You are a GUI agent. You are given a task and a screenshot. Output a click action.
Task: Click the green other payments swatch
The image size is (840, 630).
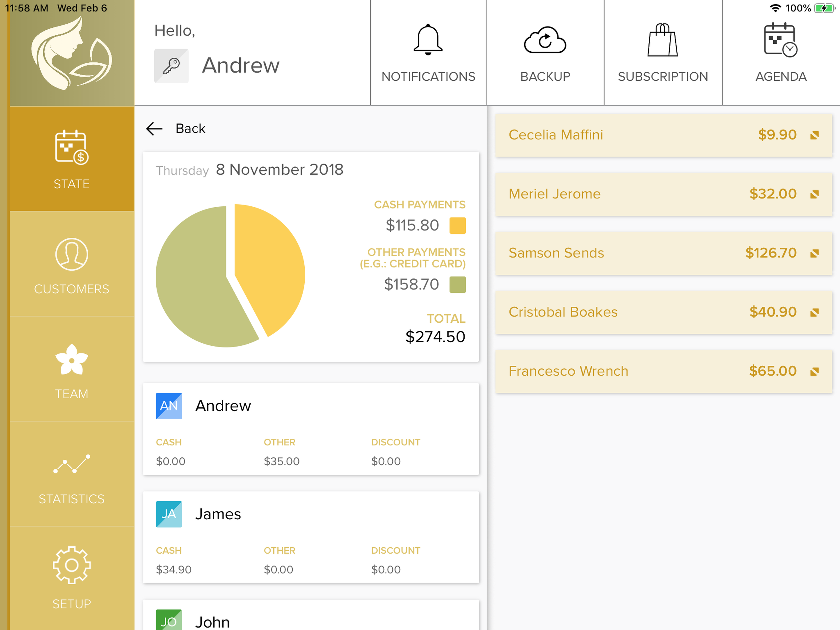tap(458, 285)
